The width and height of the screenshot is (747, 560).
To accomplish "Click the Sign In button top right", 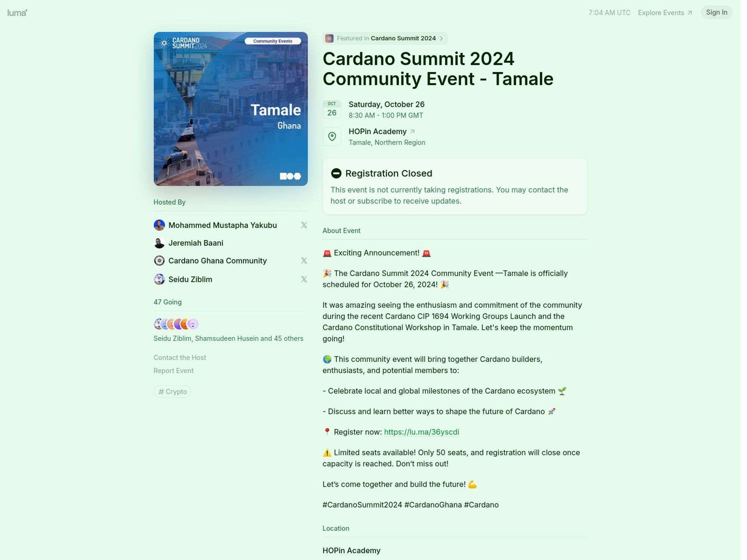I will pyautogui.click(x=716, y=12).
